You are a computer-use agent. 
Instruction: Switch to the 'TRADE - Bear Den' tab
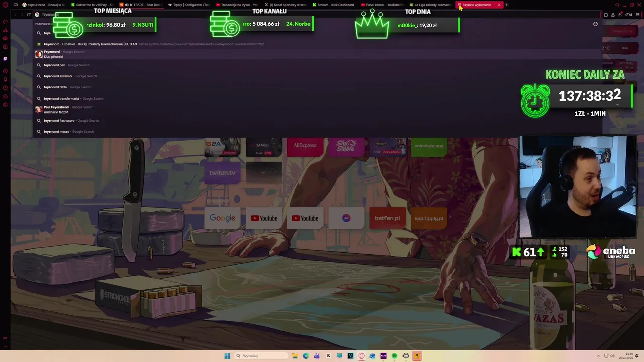(141, 5)
